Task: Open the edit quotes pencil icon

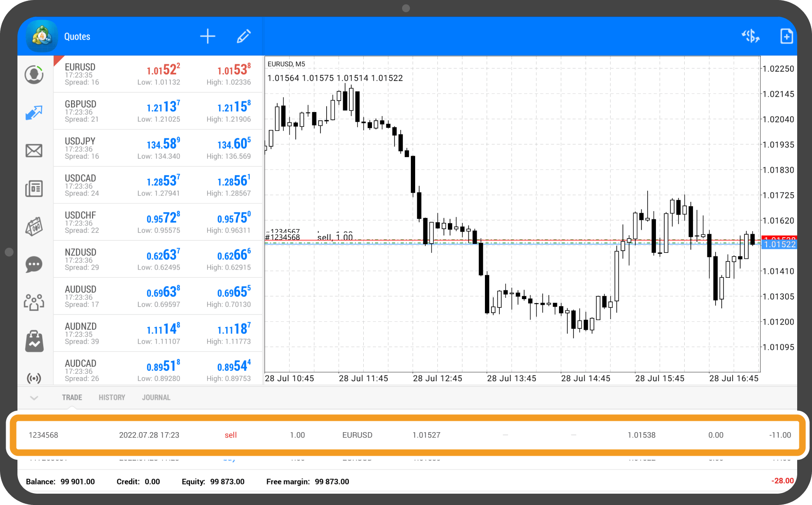Action: pos(243,37)
